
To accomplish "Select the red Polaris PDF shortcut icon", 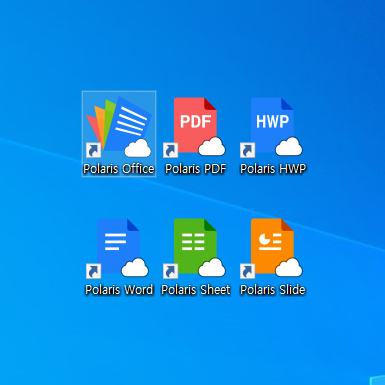I will pos(195,127).
